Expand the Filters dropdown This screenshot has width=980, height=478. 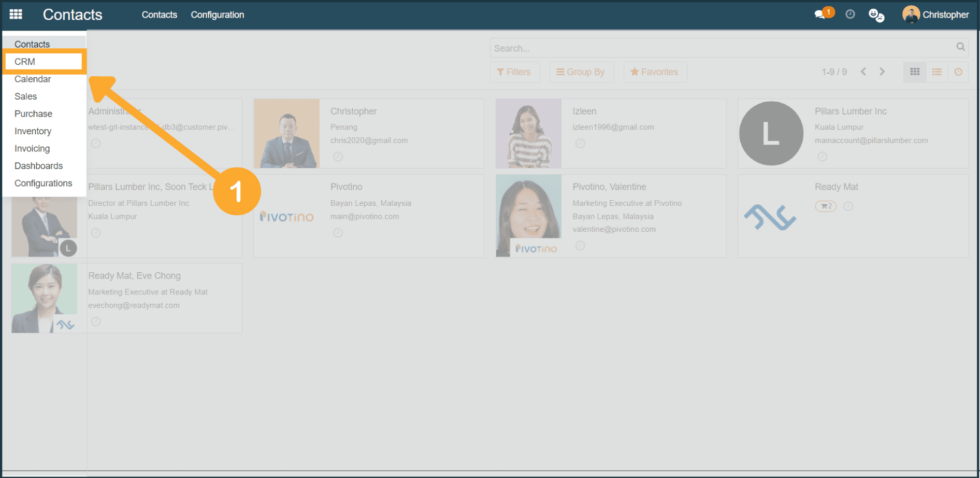click(514, 72)
